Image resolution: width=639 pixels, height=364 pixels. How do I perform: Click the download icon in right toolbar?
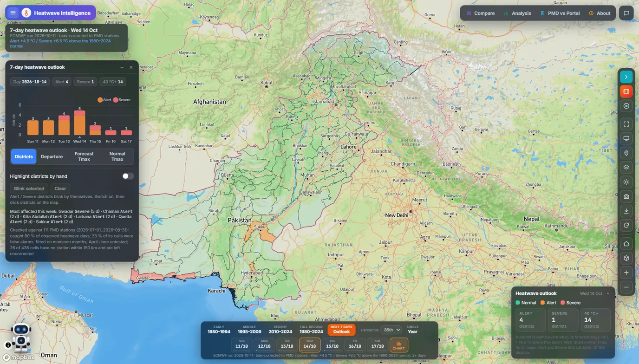tap(626, 211)
